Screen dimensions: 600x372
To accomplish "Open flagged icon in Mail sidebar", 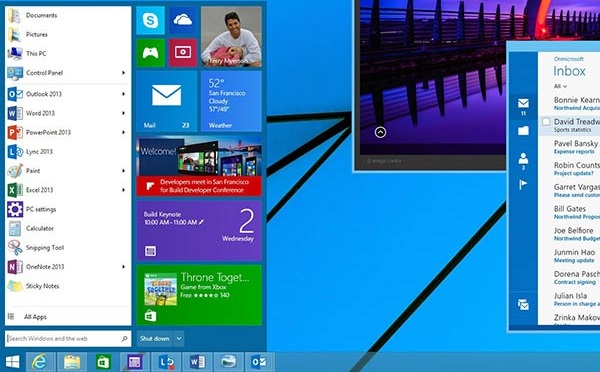I will pyautogui.click(x=523, y=184).
